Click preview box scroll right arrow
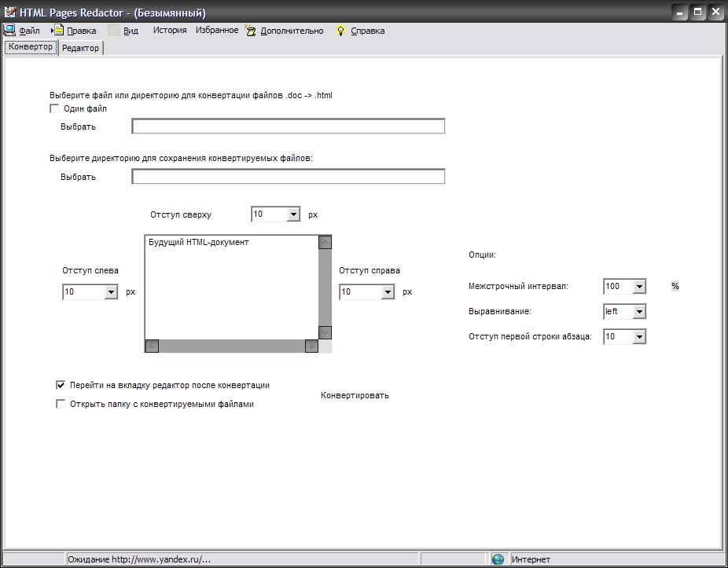This screenshot has height=568, width=728. 311,346
